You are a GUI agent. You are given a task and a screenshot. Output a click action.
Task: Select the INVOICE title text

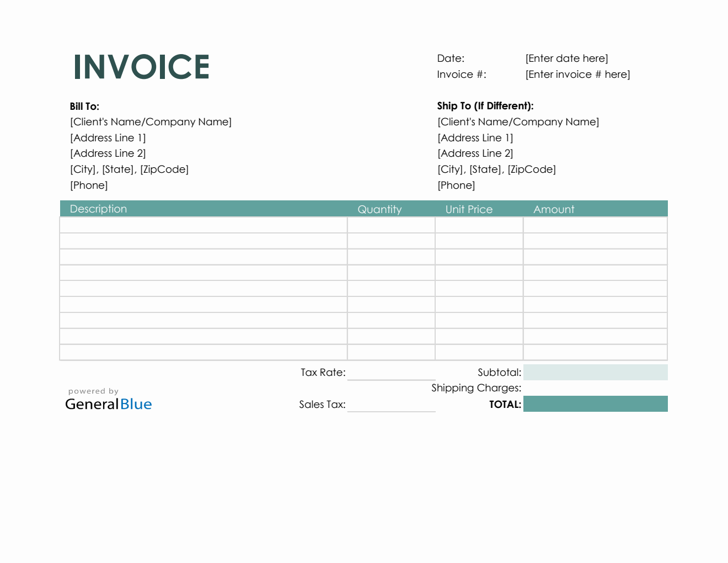(x=141, y=66)
